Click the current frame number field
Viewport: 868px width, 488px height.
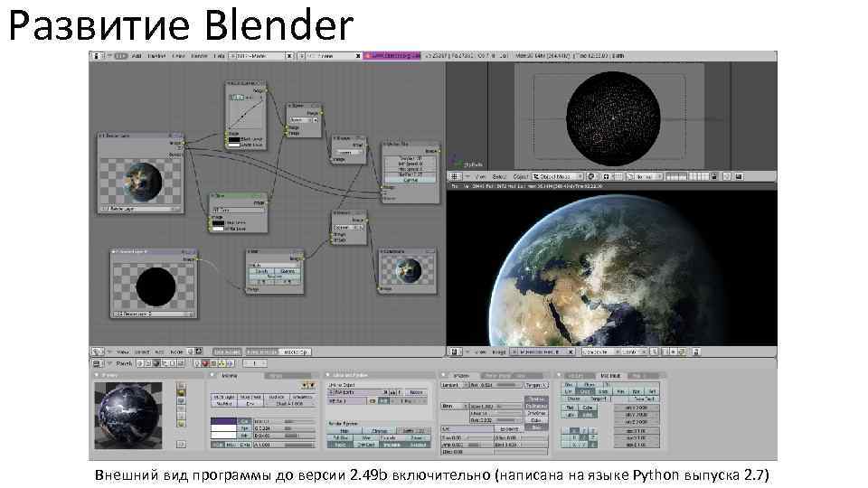pos(254,363)
